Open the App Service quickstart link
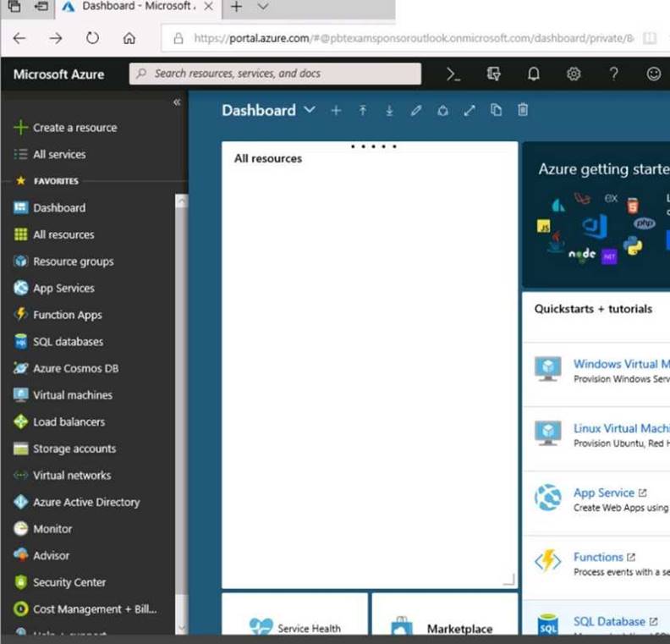This screenshot has width=670, height=644. (603, 493)
